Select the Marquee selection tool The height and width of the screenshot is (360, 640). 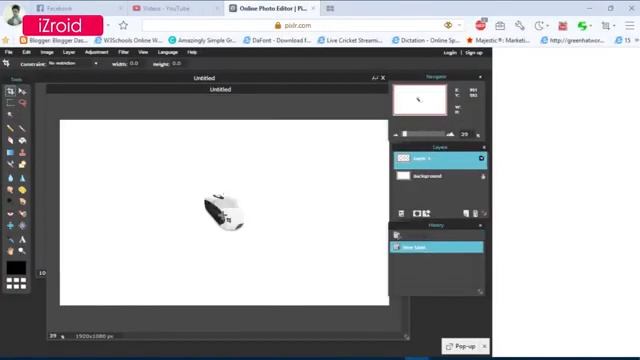tap(10, 103)
